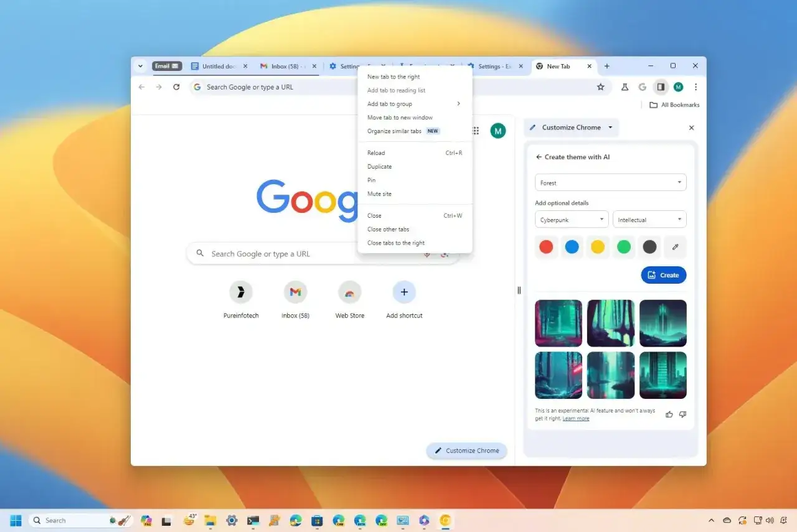Open File Explorer from taskbar

point(210,520)
